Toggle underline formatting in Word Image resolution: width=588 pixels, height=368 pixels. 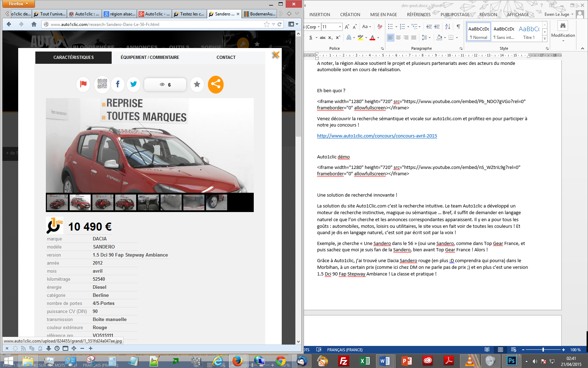311,38
